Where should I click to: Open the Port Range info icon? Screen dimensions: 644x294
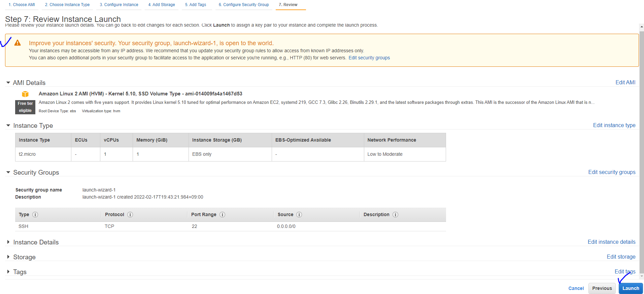[x=222, y=214]
